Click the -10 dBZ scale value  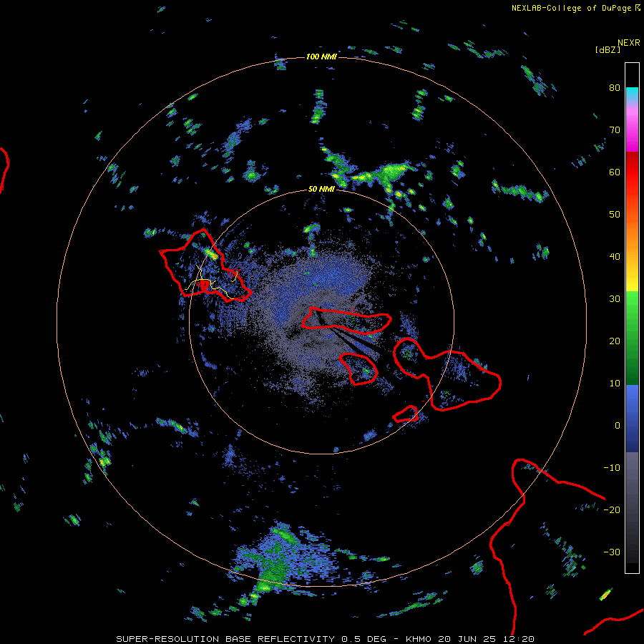tap(612, 468)
